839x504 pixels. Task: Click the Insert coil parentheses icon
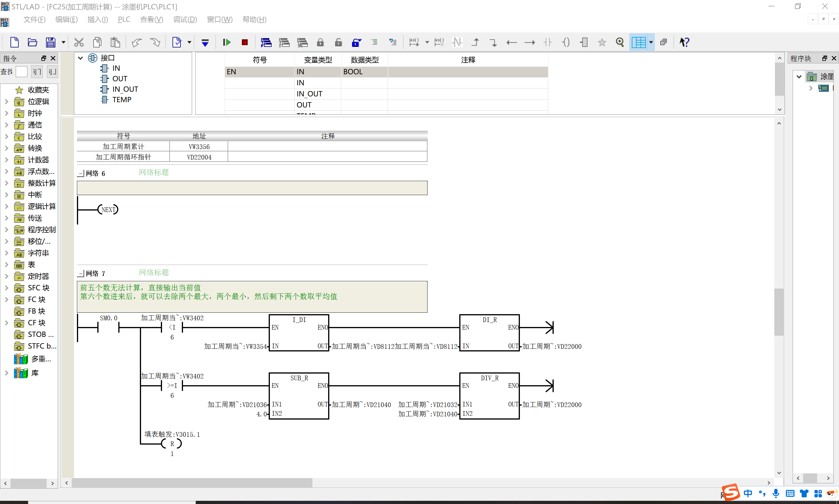pyautogui.click(x=566, y=43)
